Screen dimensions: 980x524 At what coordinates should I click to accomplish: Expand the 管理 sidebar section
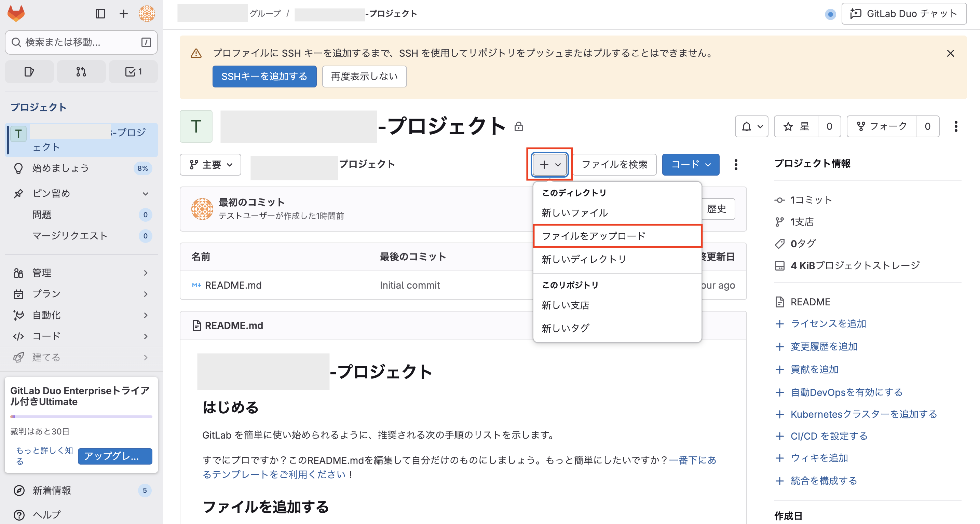click(x=81, y=273)
